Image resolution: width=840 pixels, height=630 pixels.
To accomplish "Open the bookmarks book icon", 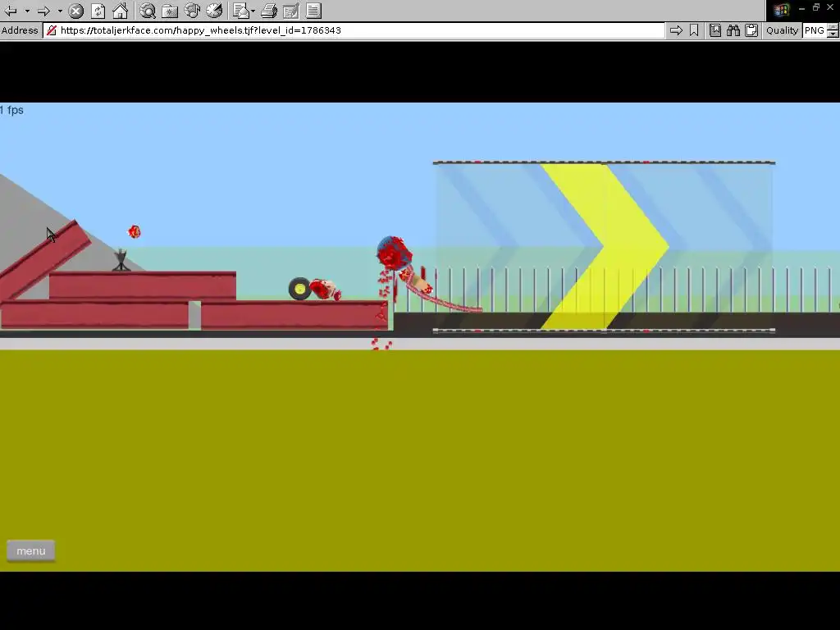I will pos(715,30).
